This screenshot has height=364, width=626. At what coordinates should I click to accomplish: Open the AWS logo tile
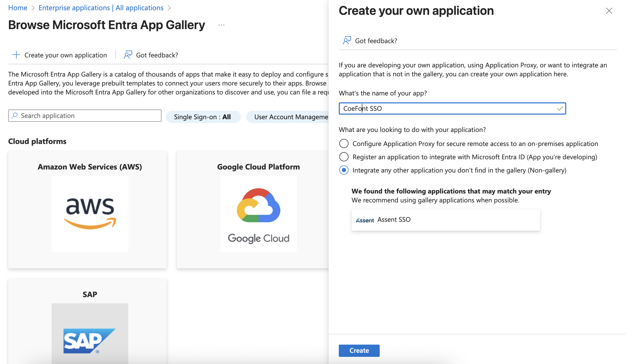(90, 214)
